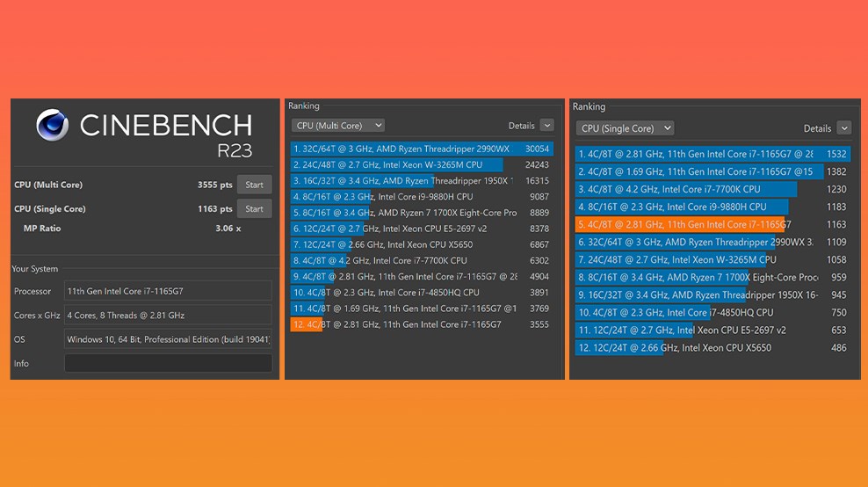Select Ryzen 7 1700X row scoring 8889

422,213
